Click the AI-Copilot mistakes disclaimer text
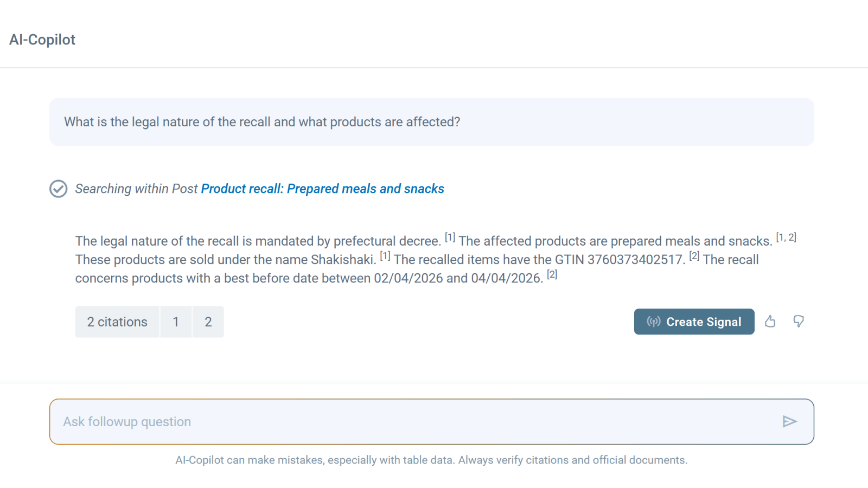 (x=431, y=460)
